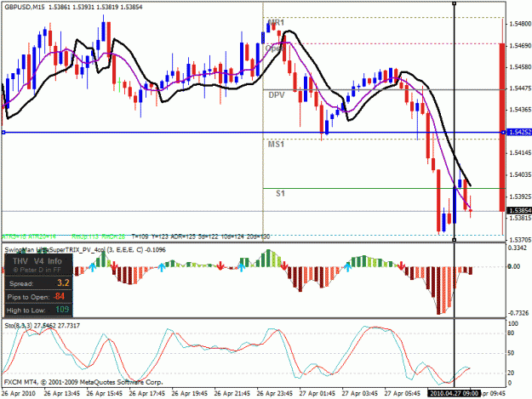Click the stochastic 20 level label
Viewport: 532px width, 399px height.
coord(511,373)
